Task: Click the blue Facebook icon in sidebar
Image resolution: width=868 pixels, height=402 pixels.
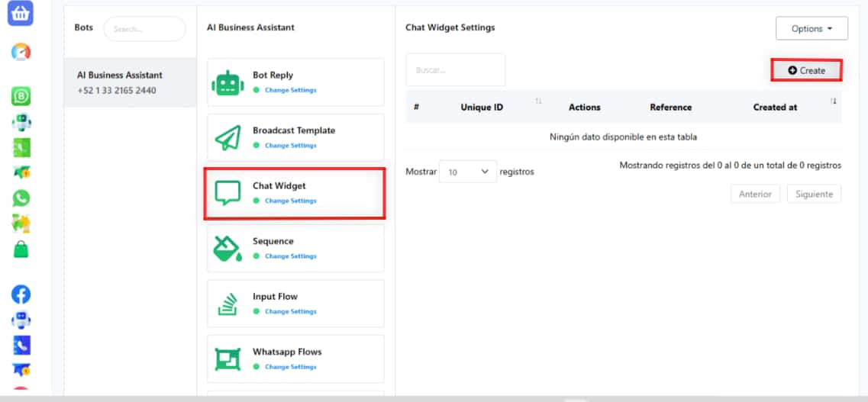Action: (21, 294)
